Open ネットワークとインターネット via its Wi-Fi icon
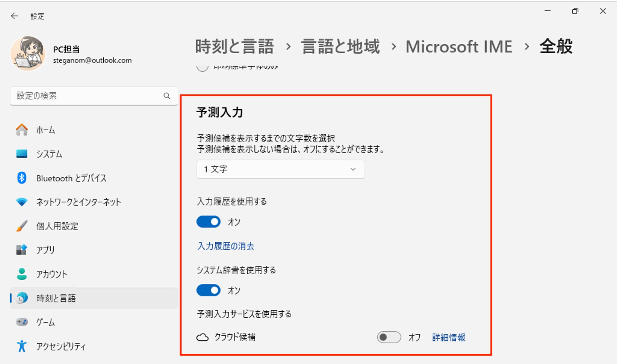 click(x=21, y=202)
